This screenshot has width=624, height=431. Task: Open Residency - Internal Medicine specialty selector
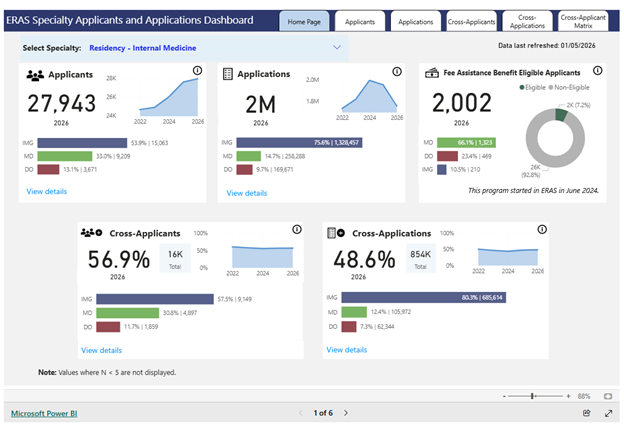coord(184,48)
